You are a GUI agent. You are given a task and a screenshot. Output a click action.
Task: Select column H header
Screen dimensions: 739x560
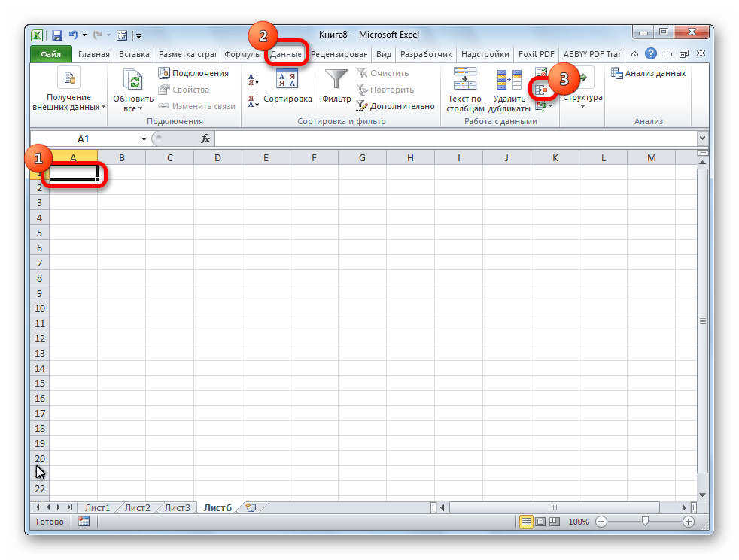(x=410, y=158)
